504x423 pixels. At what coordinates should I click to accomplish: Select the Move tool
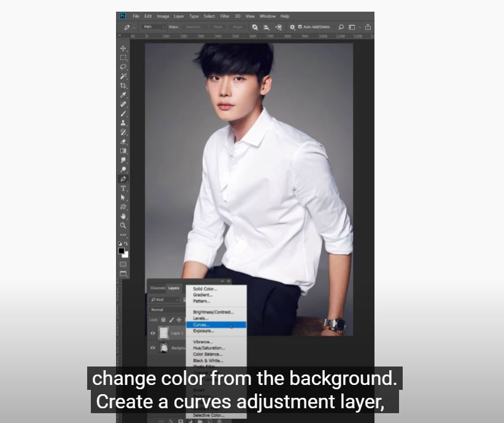pos(123,49)
